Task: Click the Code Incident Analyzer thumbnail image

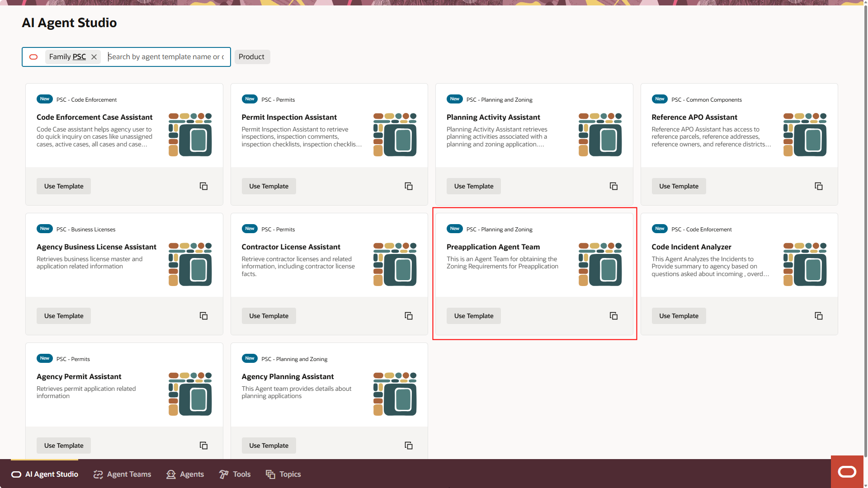Action: 805,264
